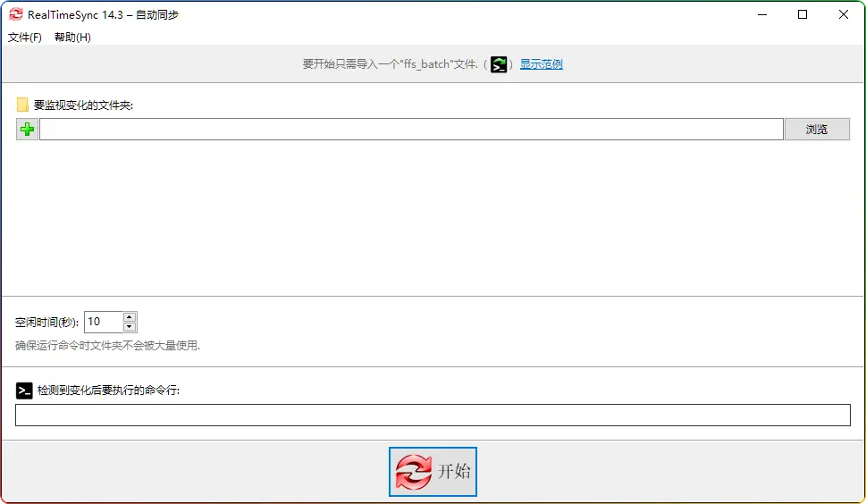Click the 确保运行命令时文件夹不会被大量使用 hint text
Image resolution: width=866 pixels, height=504 pixels.
(108, 346)
